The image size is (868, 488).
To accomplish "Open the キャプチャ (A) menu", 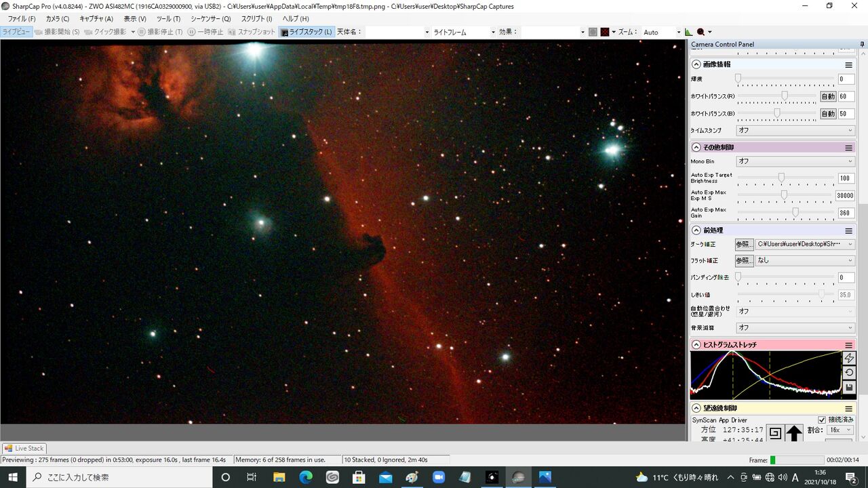I will [96, 19].
